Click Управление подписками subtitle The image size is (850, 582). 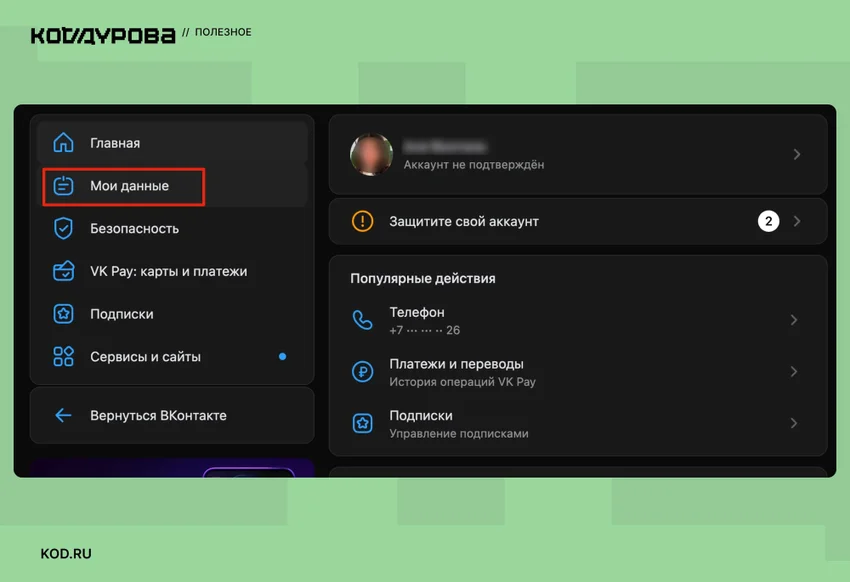click(x=459, y=434)
